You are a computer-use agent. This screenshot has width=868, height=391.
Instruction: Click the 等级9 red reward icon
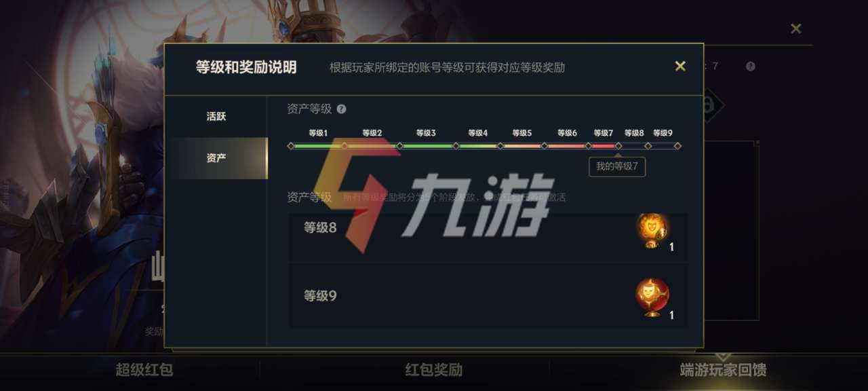pos(652,297)
